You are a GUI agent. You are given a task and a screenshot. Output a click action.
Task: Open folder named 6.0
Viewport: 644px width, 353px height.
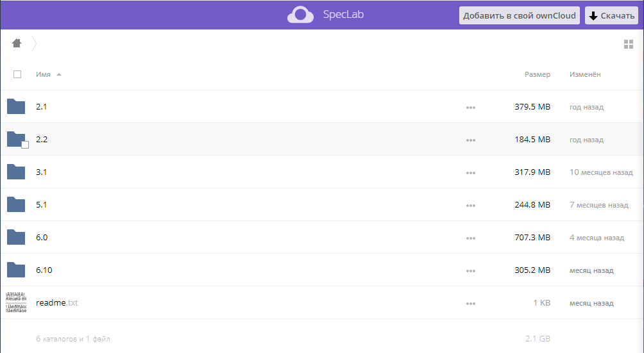(42, 238)
